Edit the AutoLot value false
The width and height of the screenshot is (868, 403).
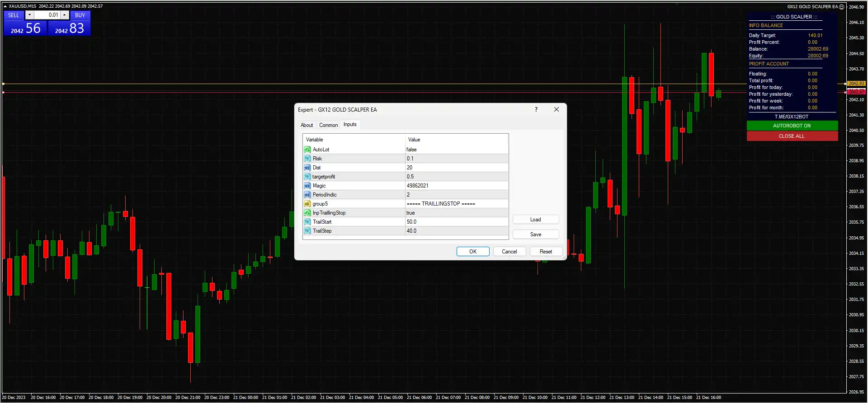click(x=457, y=150)
